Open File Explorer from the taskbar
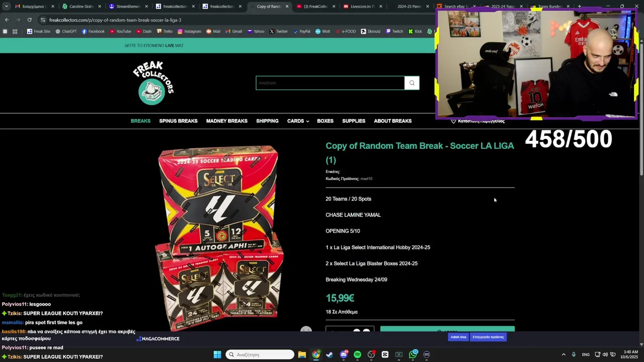Viewport: 644px width, 362px height. [x=302, y=354]
